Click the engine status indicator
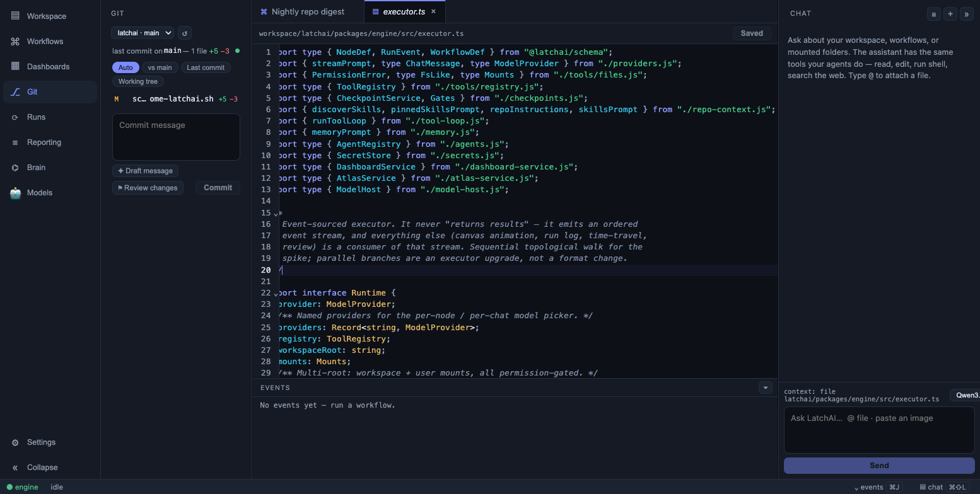The height and width of the screenshot is (494, 980). pos(23,487)
